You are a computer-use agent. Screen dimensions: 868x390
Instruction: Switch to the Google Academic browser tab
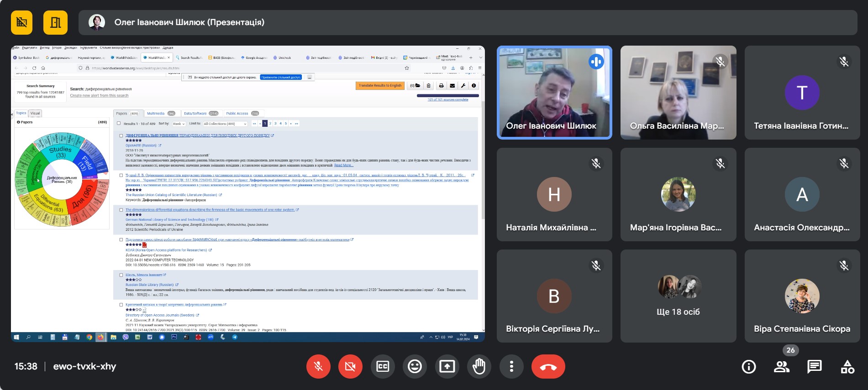254,57
